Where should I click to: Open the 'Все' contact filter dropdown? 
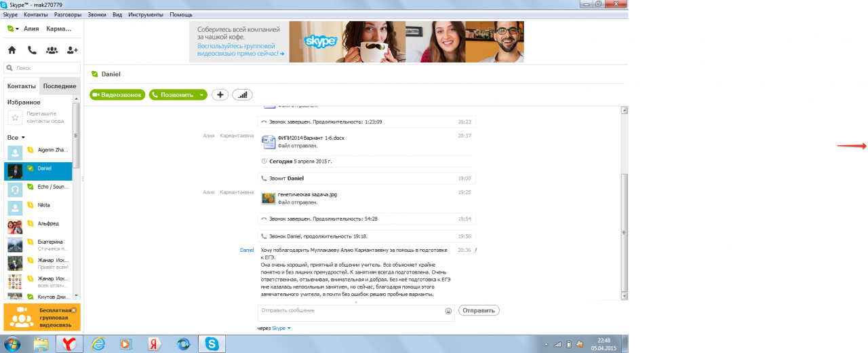16,137
